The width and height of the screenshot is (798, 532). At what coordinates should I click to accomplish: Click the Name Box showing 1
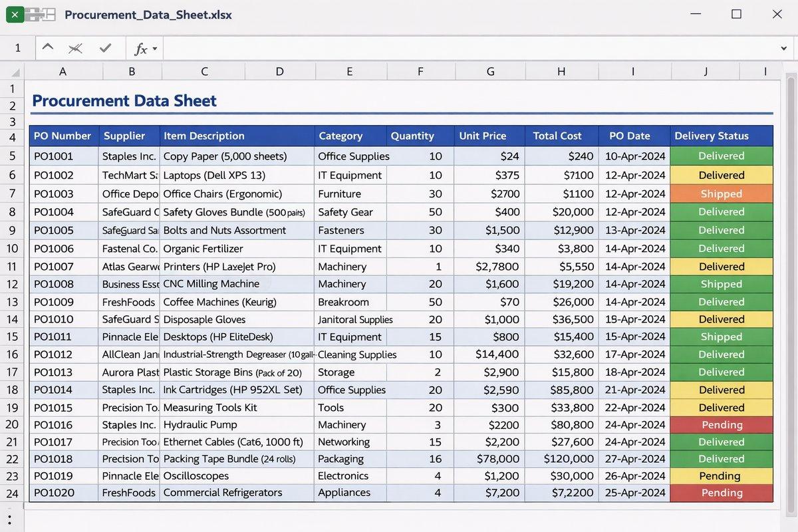point(18,48)
